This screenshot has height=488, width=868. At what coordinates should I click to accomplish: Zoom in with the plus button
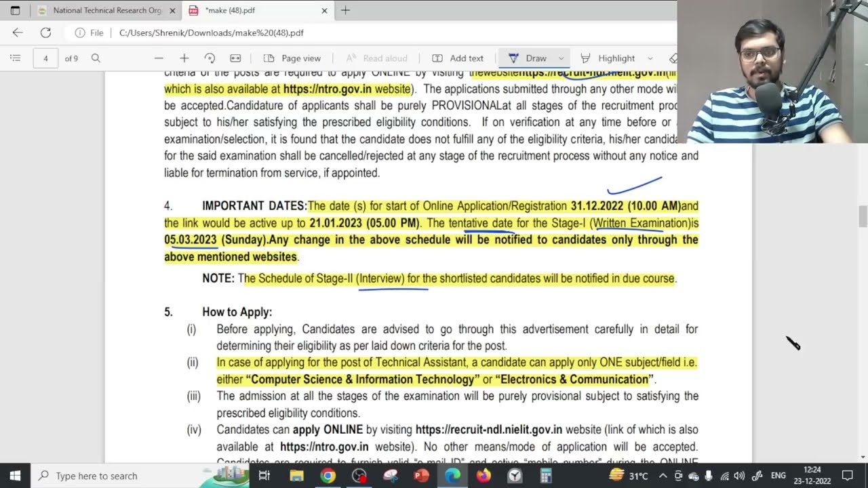(x=184, y=58)
